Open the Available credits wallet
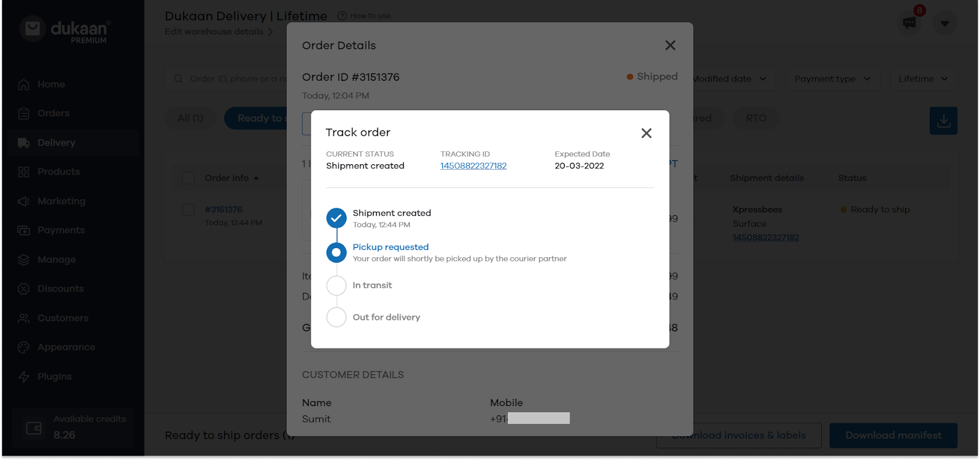 pyautogui.click(x=73, y=428)
